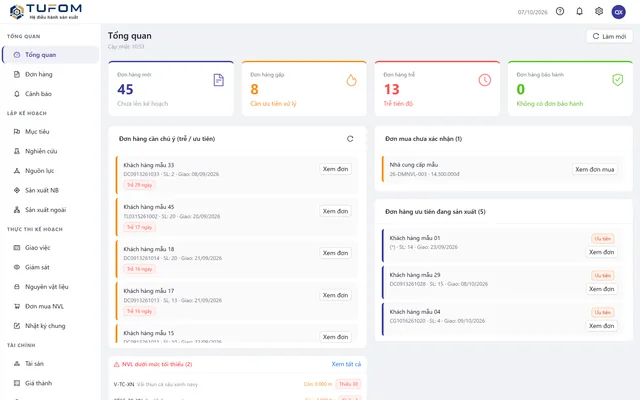Screen dimensions: 640x400
Task: Open the settings gear icon
Action: click(x=599, y=11)
